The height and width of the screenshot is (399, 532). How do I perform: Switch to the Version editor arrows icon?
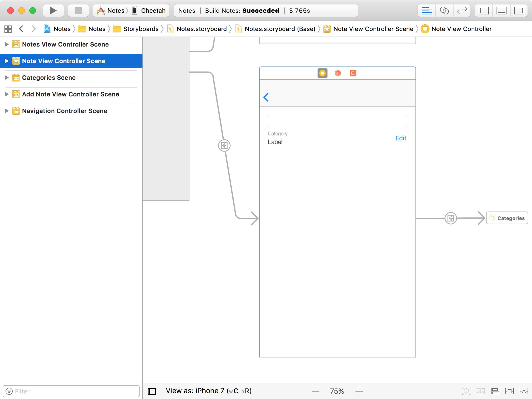[x=462, y=11]
